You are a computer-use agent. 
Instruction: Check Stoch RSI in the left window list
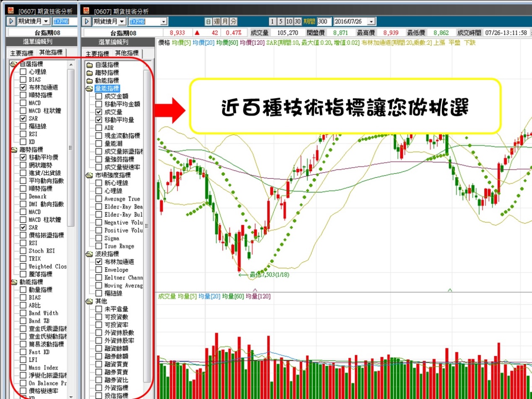point(23,251)
